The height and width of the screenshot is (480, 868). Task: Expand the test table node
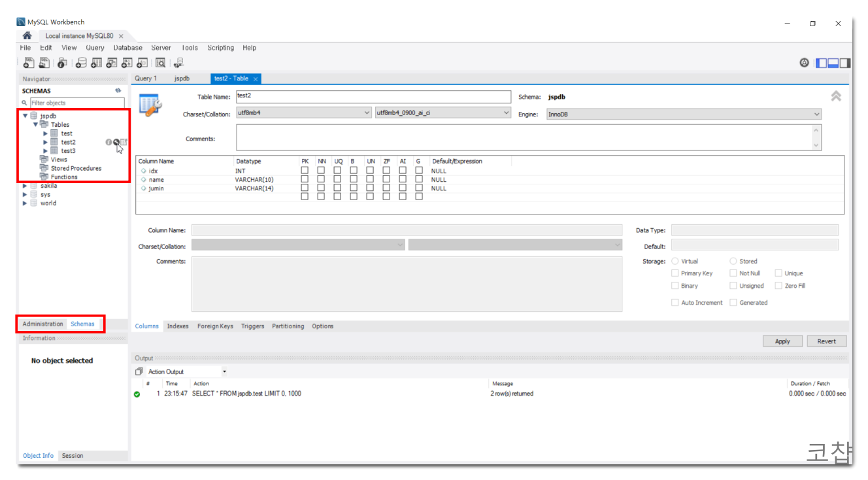pos(46,133)
